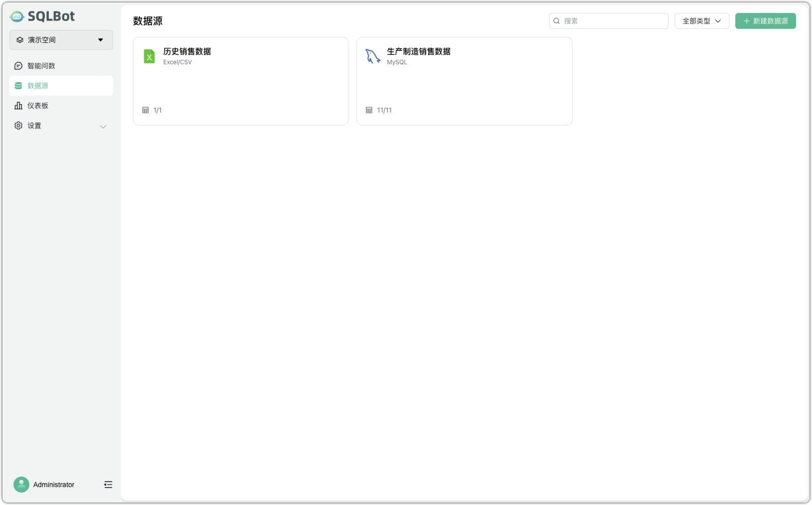Screen dimensions: 812x505
Task: Click the 新建数据源 button
Action: point(765,20)
